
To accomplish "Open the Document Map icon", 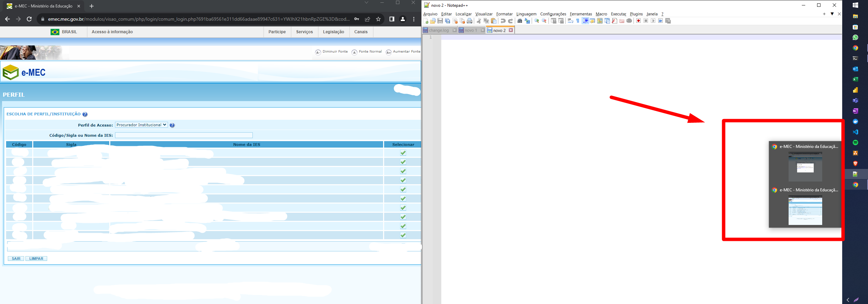I will [600, 21].
